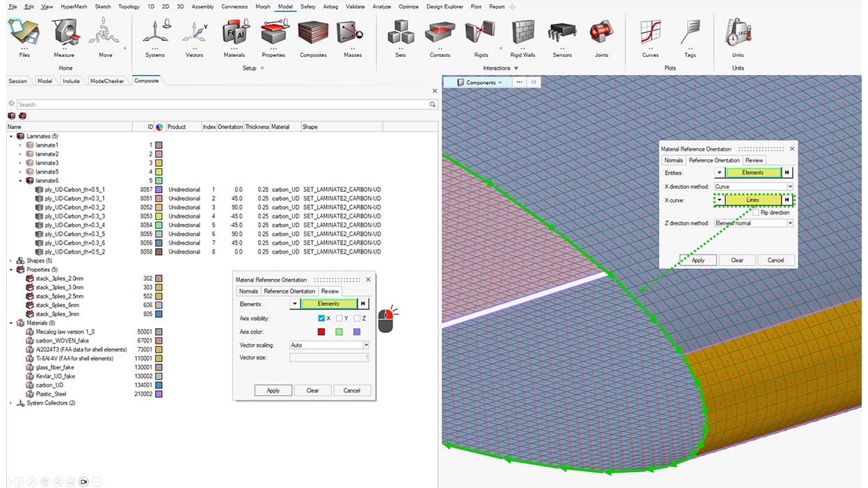Select the Composites tool in the ribbon

(313, 35)
